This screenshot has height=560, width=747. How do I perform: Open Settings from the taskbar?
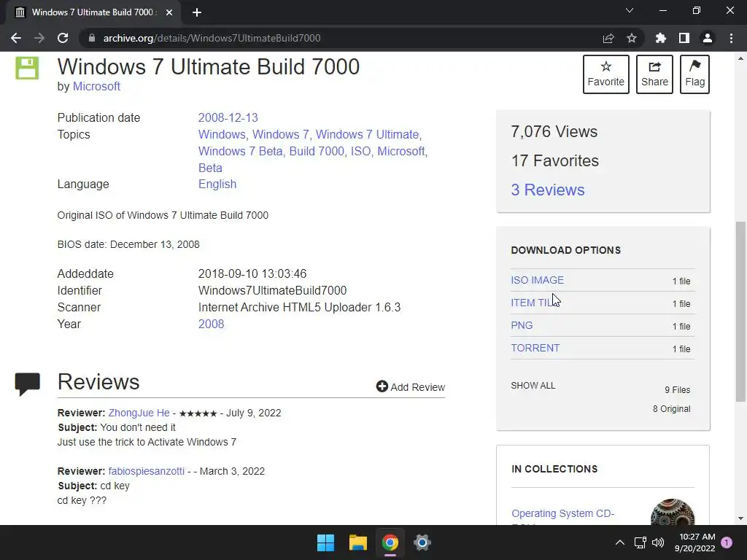pyautogui.click(x=422, y=542)
